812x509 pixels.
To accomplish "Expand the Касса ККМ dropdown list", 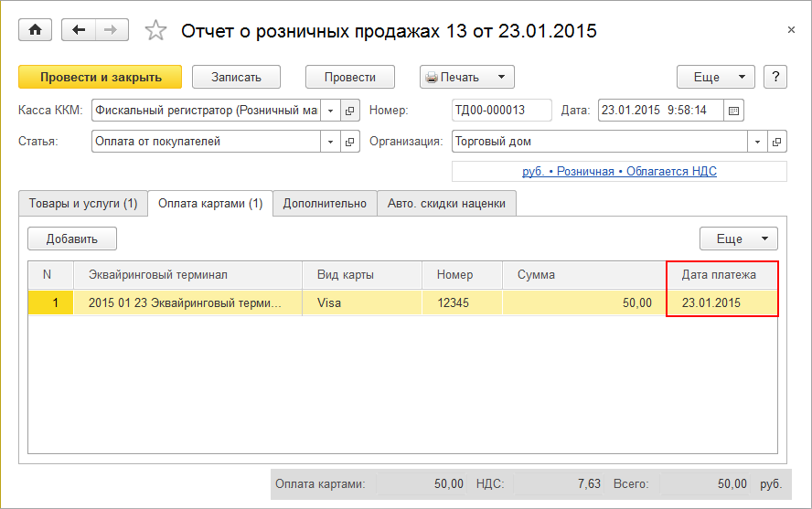I will 330,111.
